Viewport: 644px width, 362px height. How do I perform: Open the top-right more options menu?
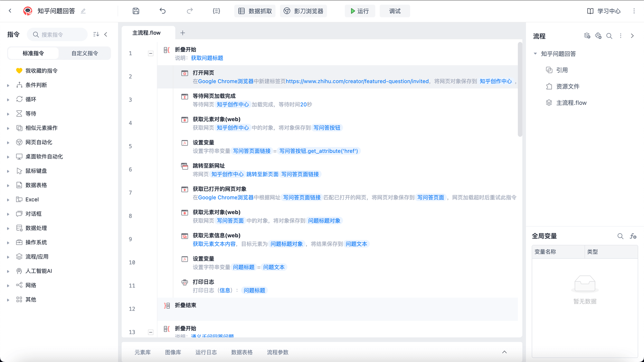[634, 11]
